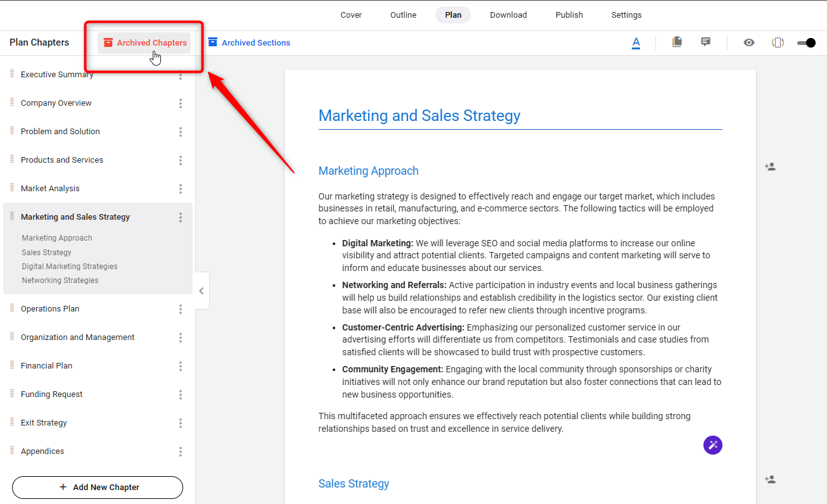Open Products and Services three-dot menu

[x=181, y=160]
